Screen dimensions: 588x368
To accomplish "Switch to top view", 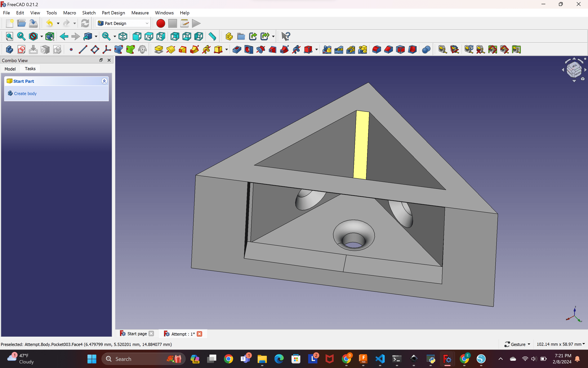I will (149, 36).
